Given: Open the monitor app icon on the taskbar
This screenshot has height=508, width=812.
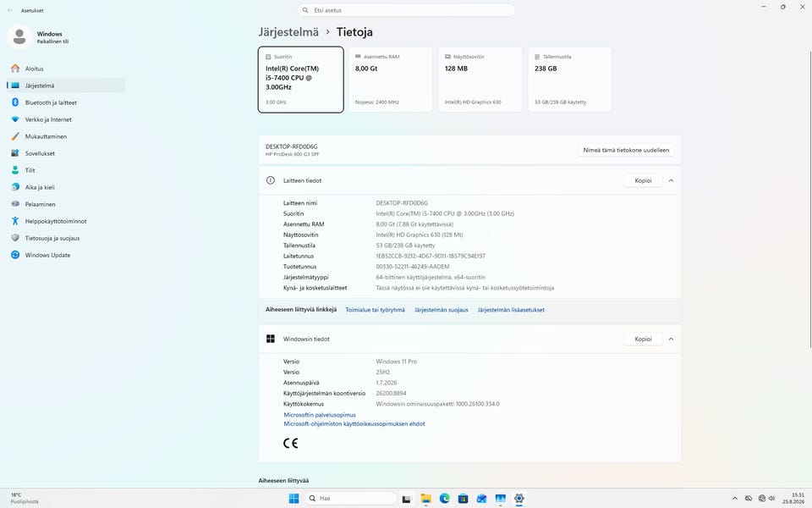Looking at the screenshot, I should point(500,499).
